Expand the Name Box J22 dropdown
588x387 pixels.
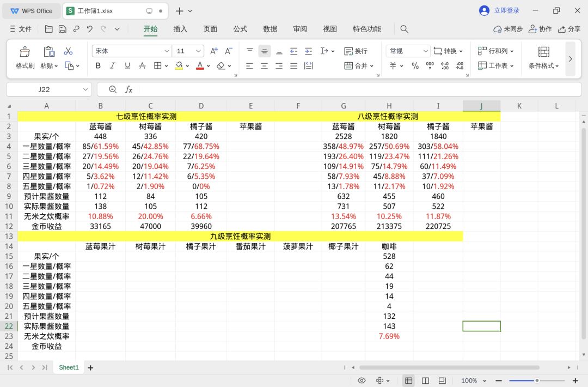85,89
